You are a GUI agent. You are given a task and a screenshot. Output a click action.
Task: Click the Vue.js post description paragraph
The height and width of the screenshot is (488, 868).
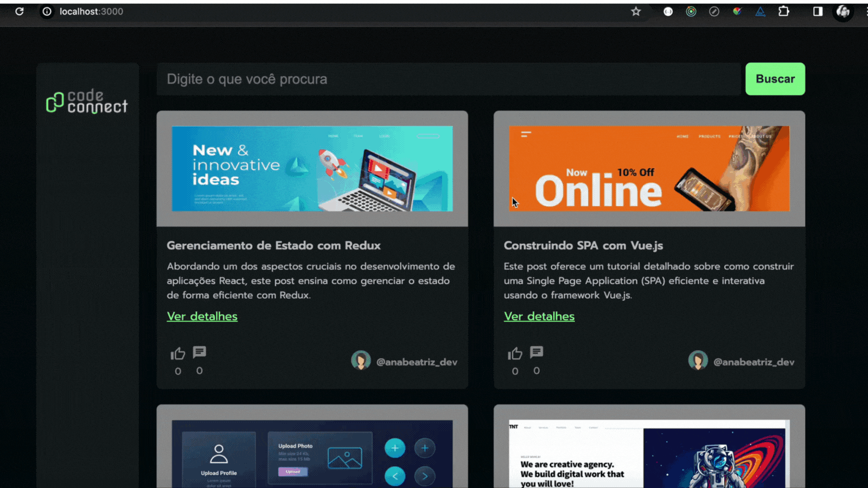point(649,281)
